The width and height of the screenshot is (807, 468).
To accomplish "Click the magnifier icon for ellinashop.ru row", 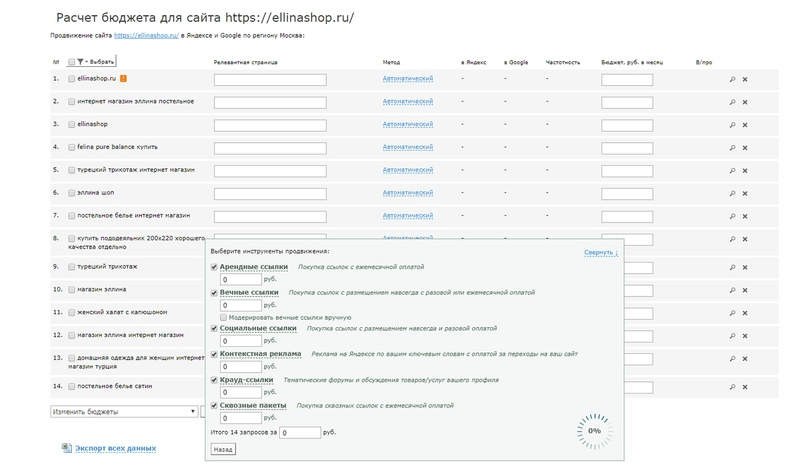I will click(x=732, y=79).
